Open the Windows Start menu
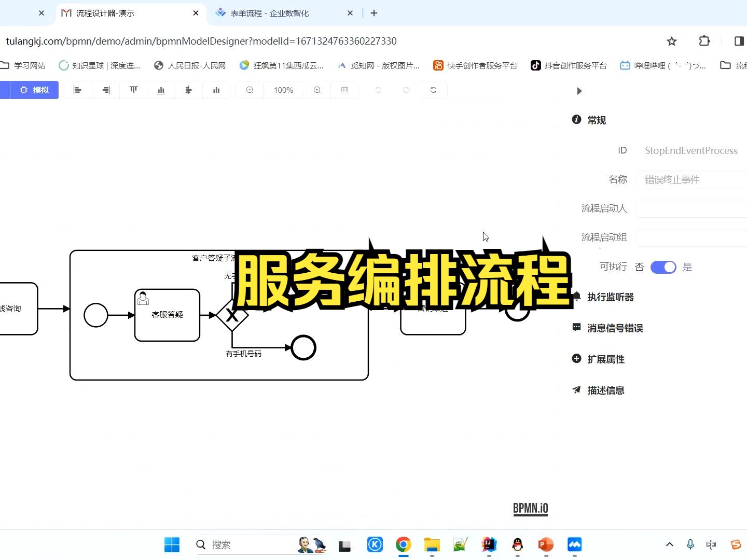The image size is (747, 560). [172, 544]
